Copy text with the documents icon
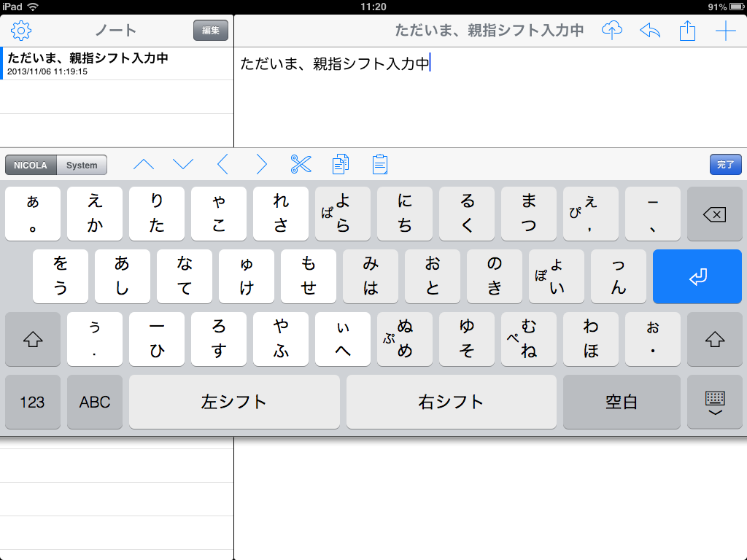747x560 pixels. [341, 164]
